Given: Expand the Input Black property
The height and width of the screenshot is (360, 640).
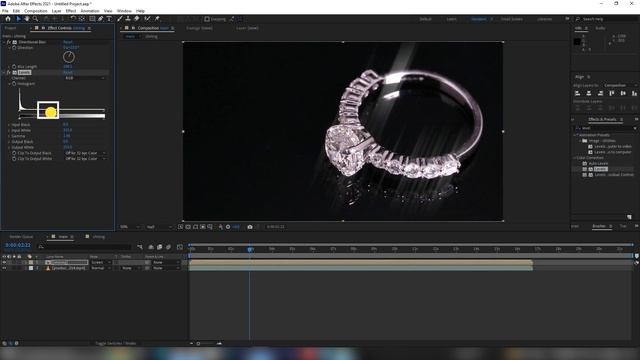Looking at the screenshot, I should click(9, 124).
